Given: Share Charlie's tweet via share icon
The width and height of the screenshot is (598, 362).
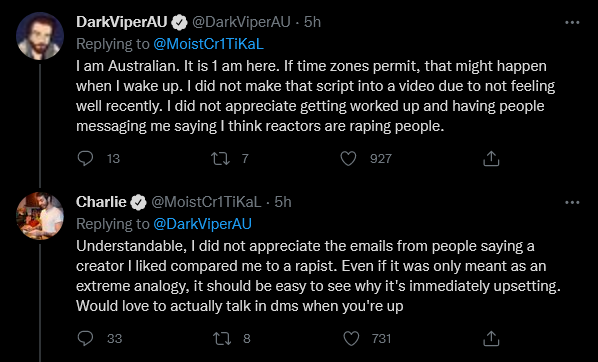Looking at the screenshot, I should click(491, 338).
